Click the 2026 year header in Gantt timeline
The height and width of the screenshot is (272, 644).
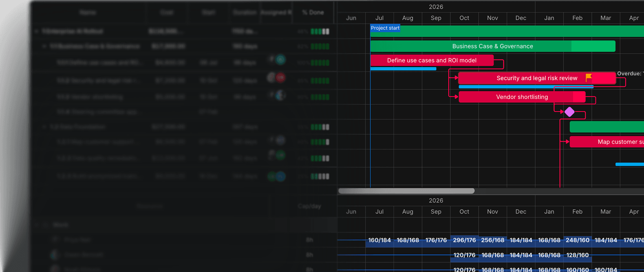[x=436, y=7]
